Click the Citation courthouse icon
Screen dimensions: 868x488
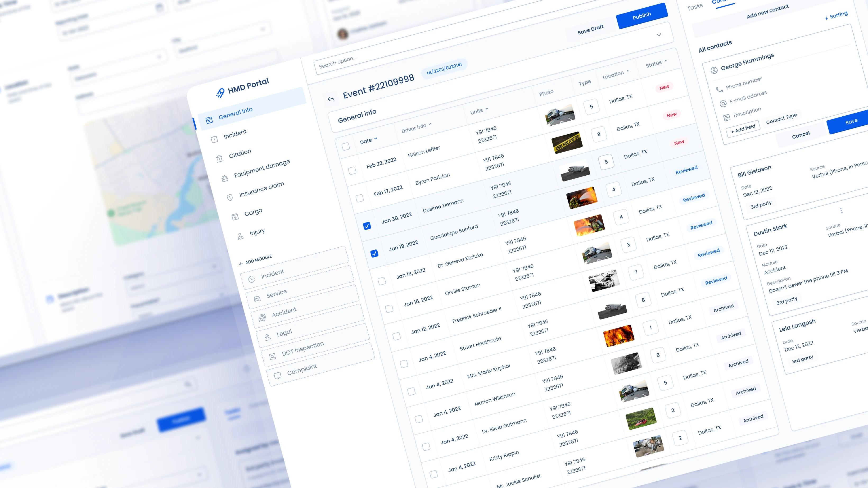(x=220, y=159)
